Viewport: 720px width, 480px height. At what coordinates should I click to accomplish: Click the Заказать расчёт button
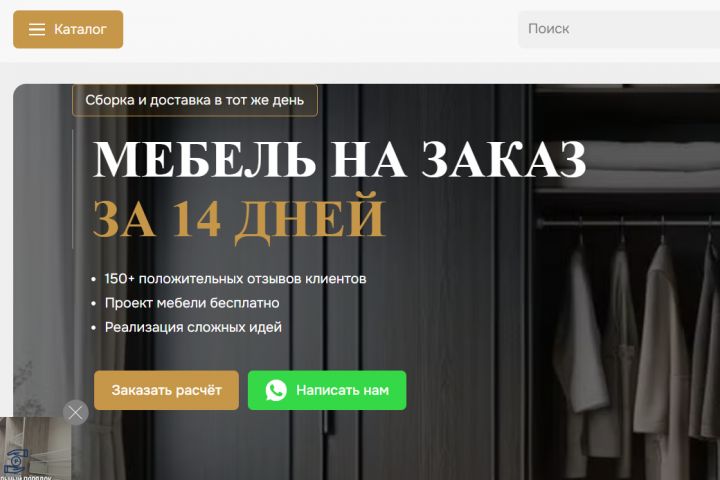(x=166, y=390)
